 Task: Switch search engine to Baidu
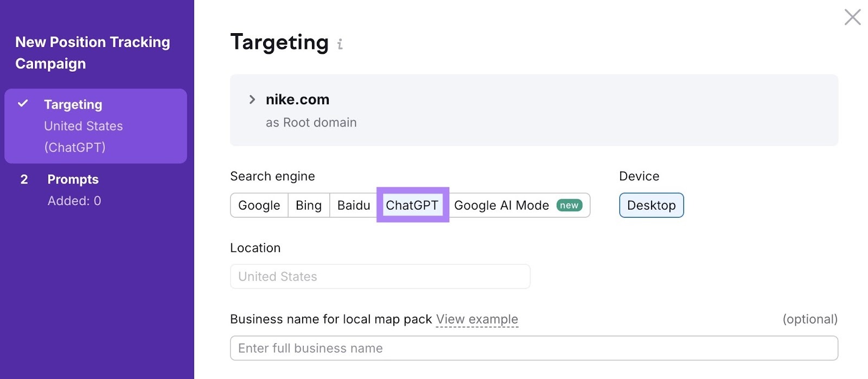[x=353, y=205]
